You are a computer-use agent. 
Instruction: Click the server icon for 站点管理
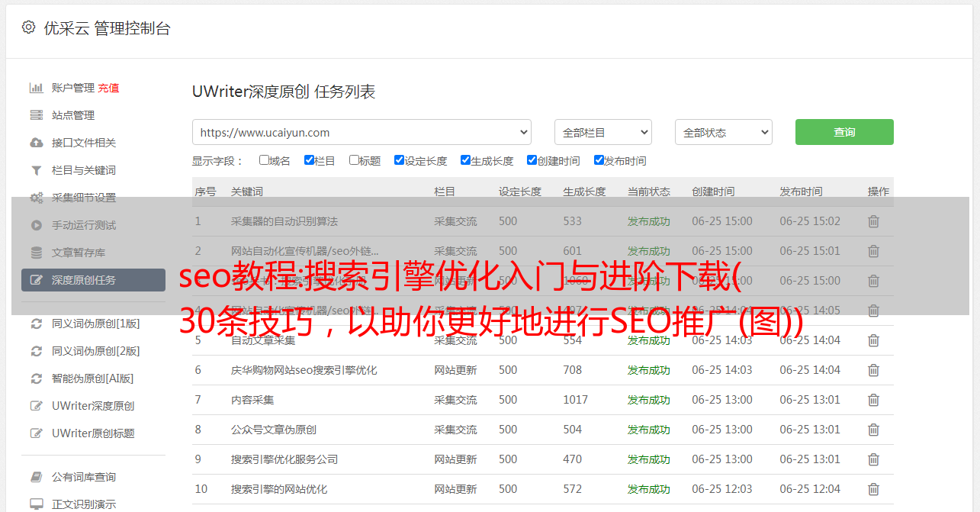36,115
